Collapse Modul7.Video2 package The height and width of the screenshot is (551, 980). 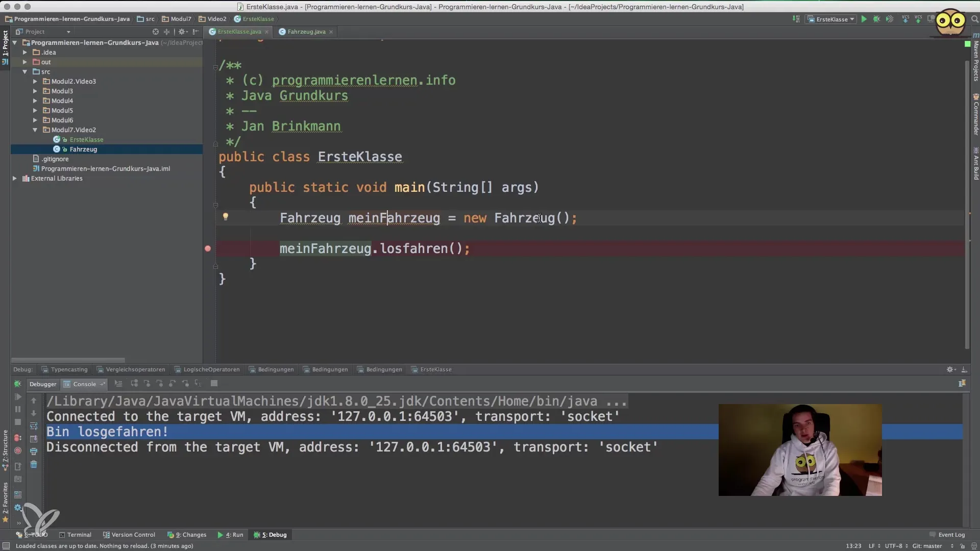coord(35,130)
